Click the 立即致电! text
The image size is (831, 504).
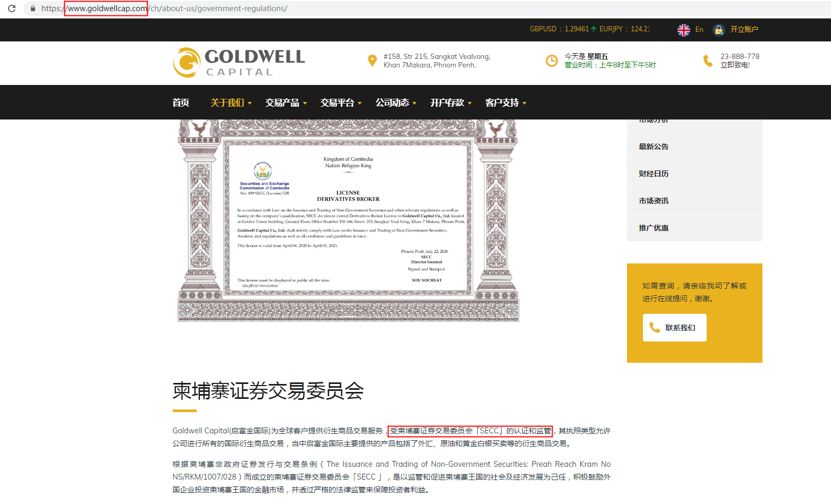pyautogui.click(x=735, y=65)
